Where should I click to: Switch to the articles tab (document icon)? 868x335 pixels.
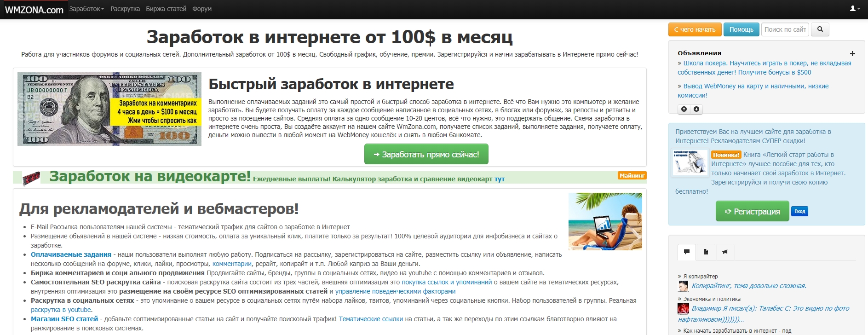706,252
